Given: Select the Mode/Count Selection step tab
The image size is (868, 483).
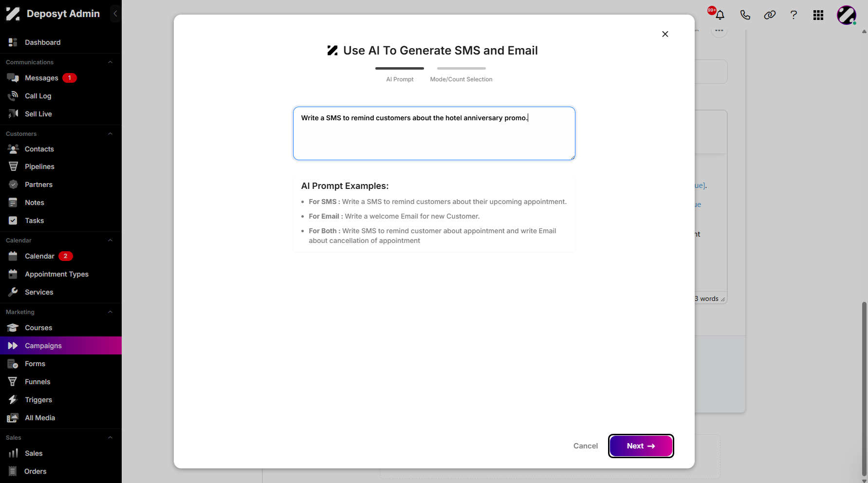Looking at the screenshot, I should 461,74.
